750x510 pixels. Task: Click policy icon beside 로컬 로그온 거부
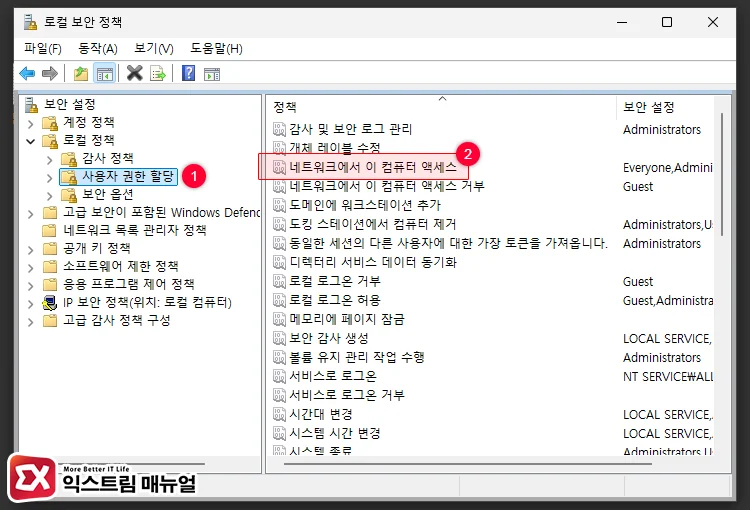click(279, 281)
